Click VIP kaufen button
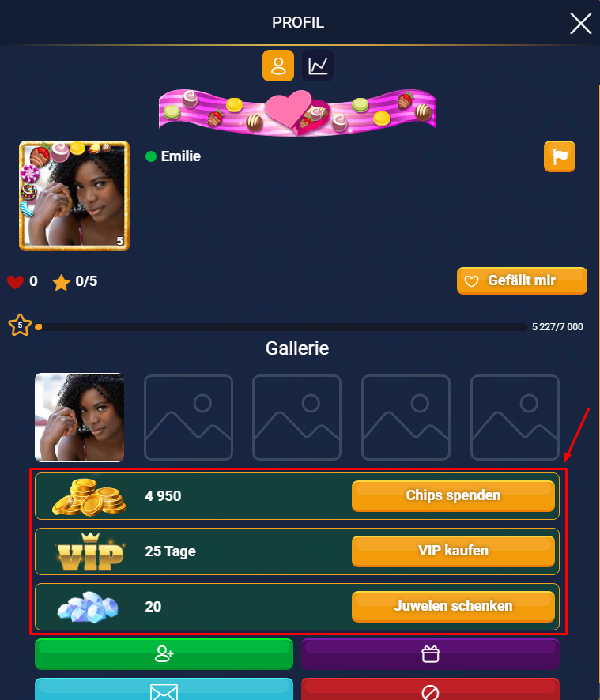 click(453, 551)
